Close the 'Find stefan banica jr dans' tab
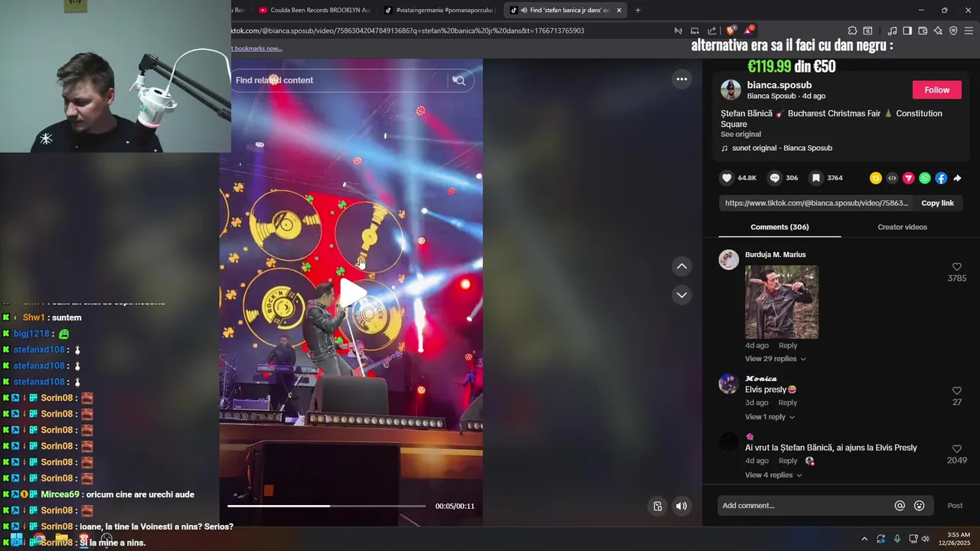 tap(619, 10)
